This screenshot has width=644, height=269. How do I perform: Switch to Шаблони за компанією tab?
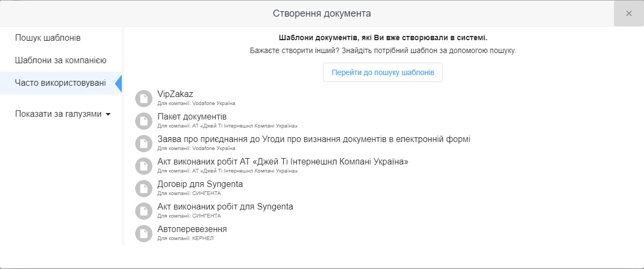(x=61, y=61)
